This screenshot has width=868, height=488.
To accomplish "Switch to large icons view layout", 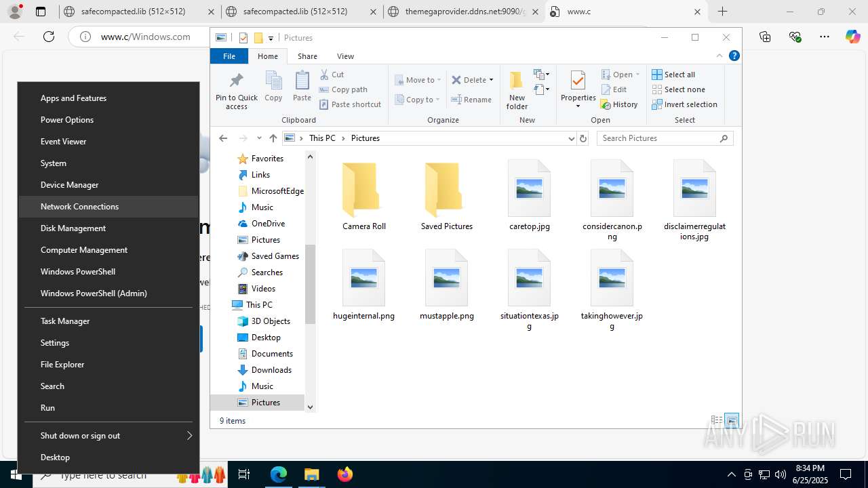I will 732,421.
